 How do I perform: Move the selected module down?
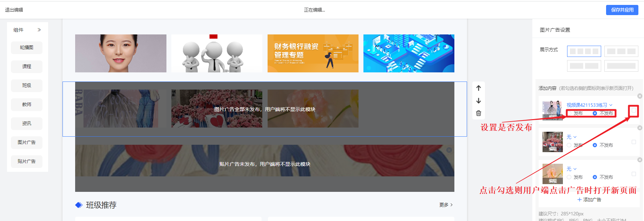pos(478,100)
